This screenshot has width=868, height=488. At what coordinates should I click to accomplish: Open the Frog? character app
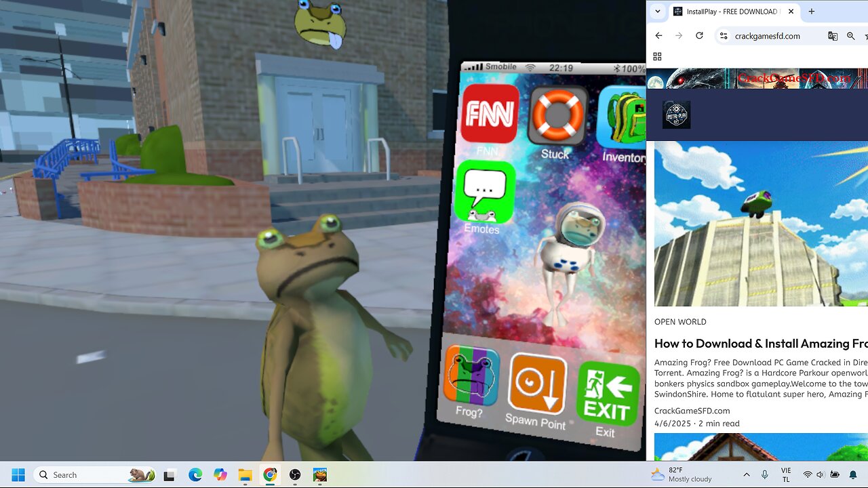tap(471, 375)
